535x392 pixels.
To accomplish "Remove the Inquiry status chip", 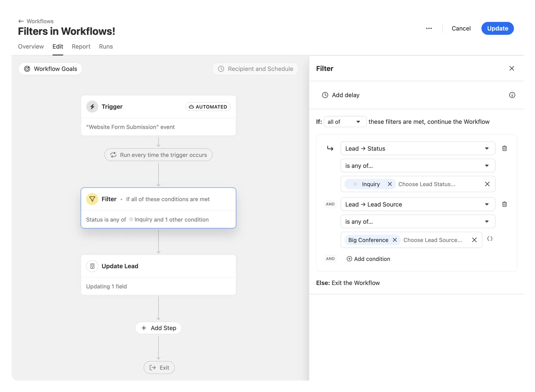I will (390, 184).
